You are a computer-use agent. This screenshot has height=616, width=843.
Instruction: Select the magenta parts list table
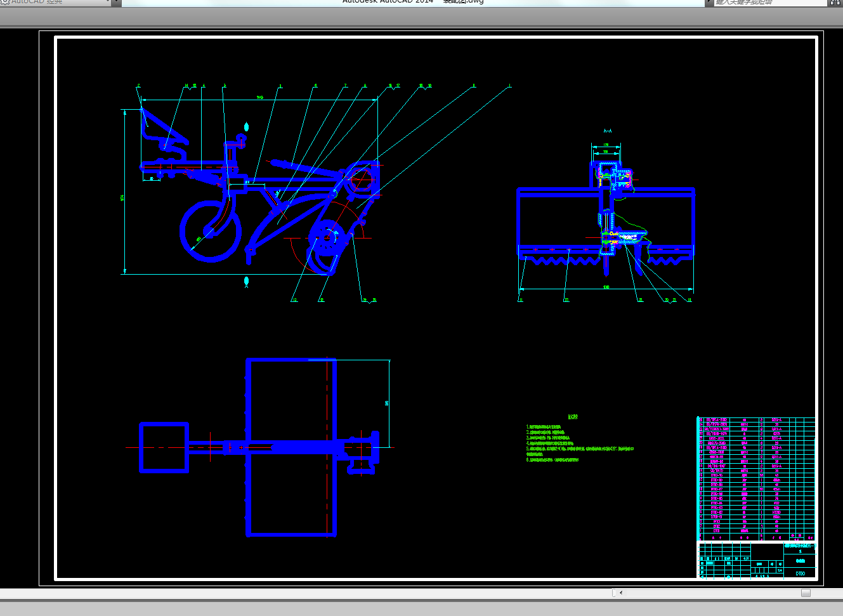756,477
